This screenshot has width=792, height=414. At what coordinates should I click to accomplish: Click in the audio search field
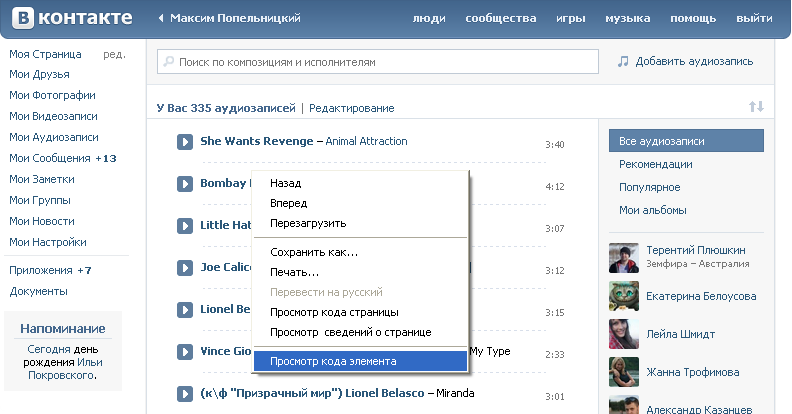click(x=380, y=62)
